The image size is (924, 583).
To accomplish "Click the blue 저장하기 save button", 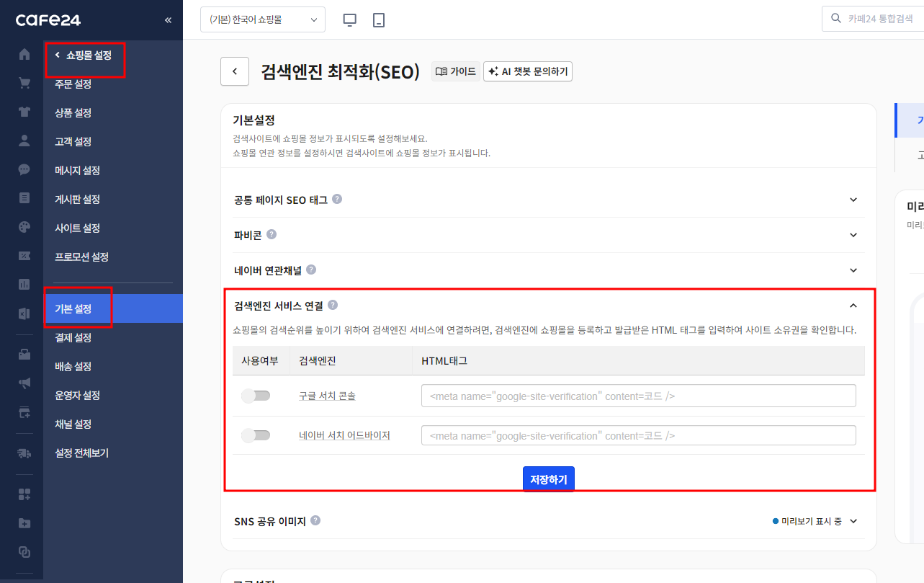I will pos(548,478).
